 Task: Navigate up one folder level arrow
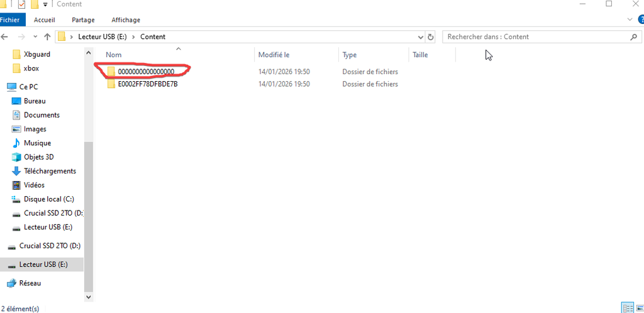click(47, 37)
